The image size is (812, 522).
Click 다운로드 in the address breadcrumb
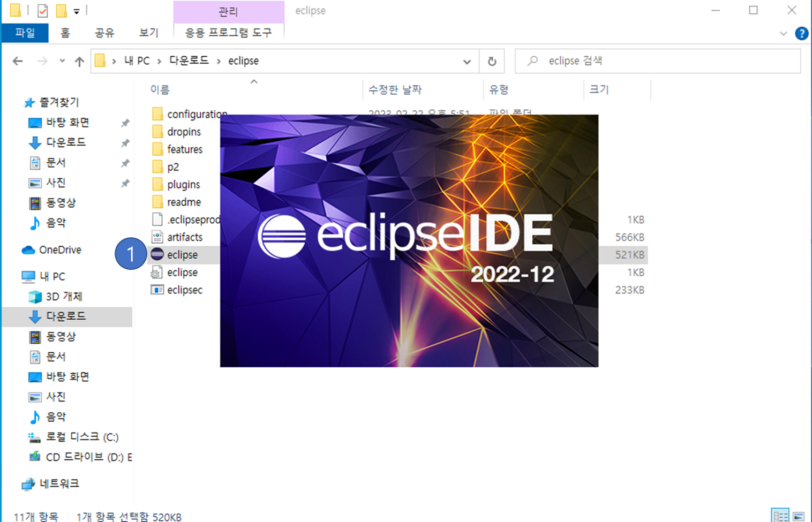(x=189, y=61)
